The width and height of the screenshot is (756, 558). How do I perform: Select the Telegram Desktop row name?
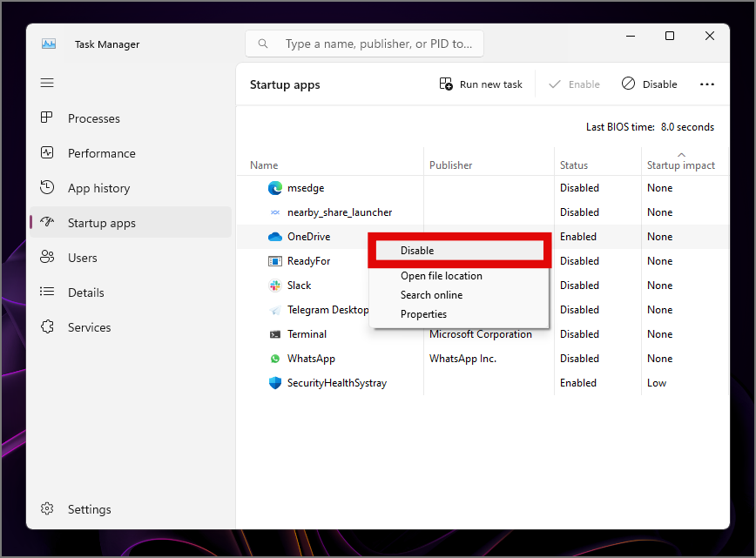(327, 310)
